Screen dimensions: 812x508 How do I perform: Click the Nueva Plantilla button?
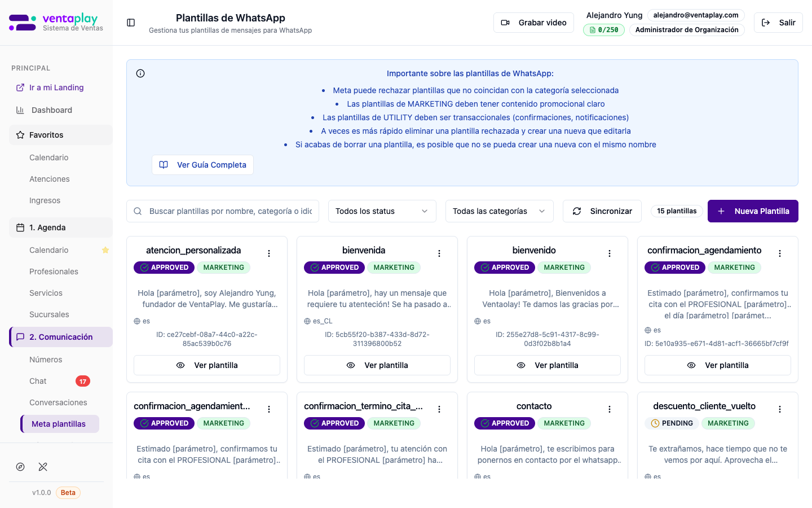click(753, 211)
